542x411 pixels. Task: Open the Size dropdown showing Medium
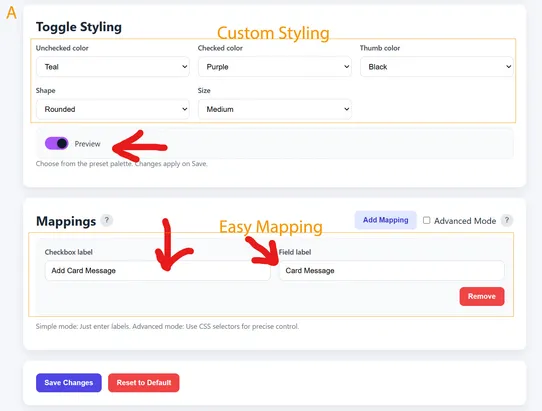point(275,109)
